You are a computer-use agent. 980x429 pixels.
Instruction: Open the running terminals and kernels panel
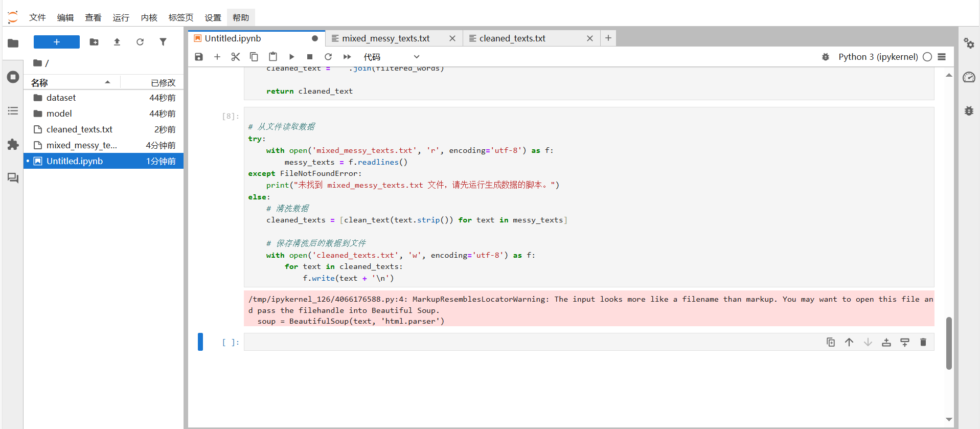(13, 77)
